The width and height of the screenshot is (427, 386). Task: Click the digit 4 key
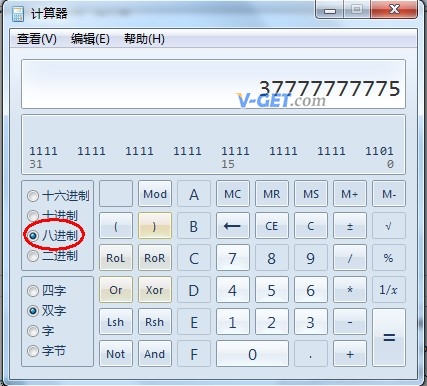(233, 290)
